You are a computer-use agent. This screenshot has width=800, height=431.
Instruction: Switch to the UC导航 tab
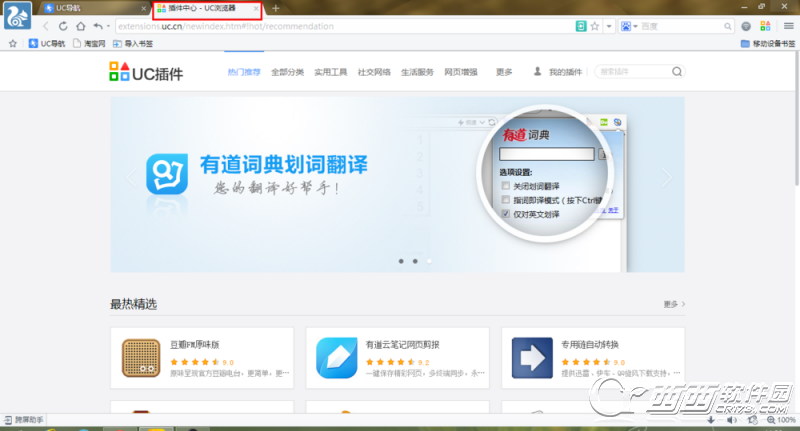94,8
